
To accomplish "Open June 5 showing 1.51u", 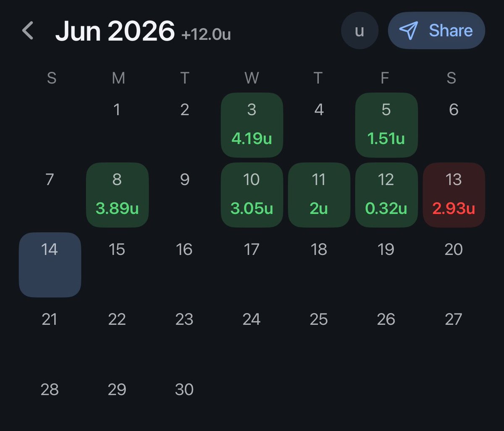I will 386,125.
